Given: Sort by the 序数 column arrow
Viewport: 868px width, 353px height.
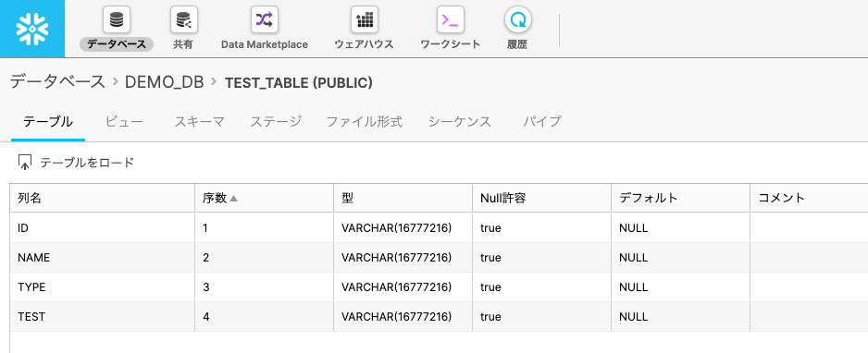Looking at the screenshot, I should [x=233, y=199].
